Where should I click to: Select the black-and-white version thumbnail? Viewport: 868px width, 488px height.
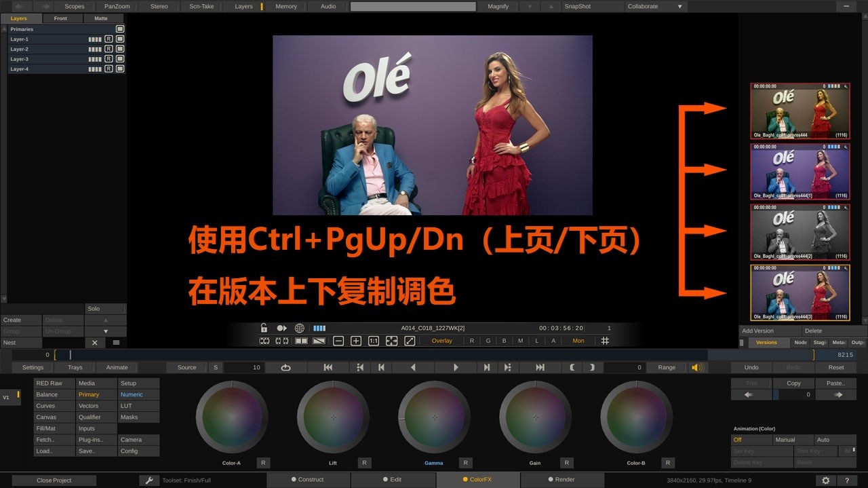tap(800, 232)
